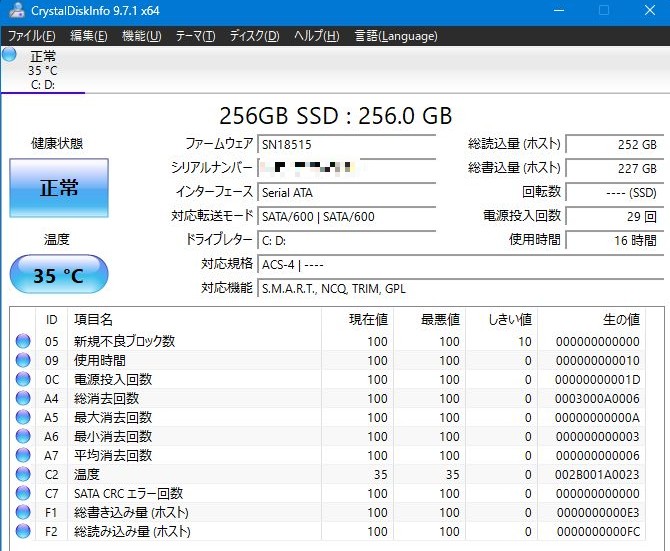Open the ディスク(D) menu

[254, 36]
